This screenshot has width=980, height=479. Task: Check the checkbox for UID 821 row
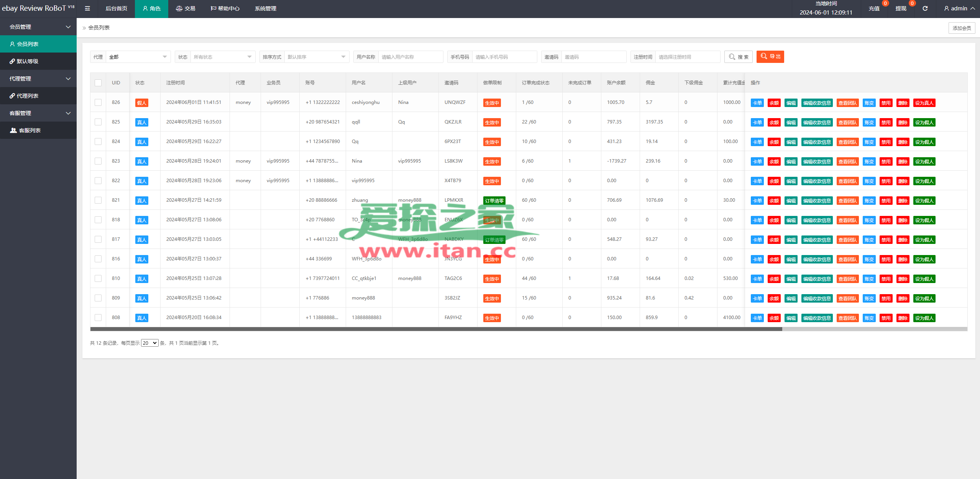click(98, 200)
